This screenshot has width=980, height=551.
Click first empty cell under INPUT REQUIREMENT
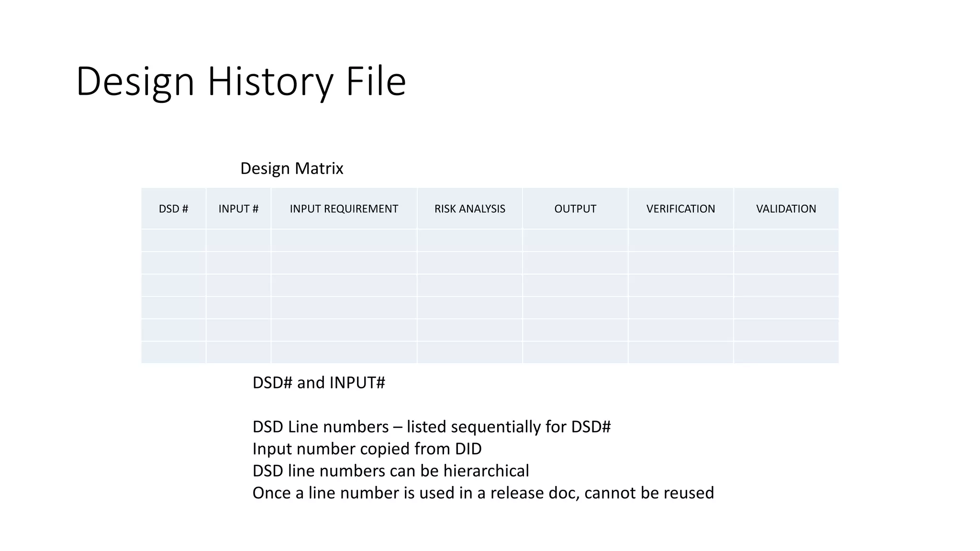[x=344, y=241]
